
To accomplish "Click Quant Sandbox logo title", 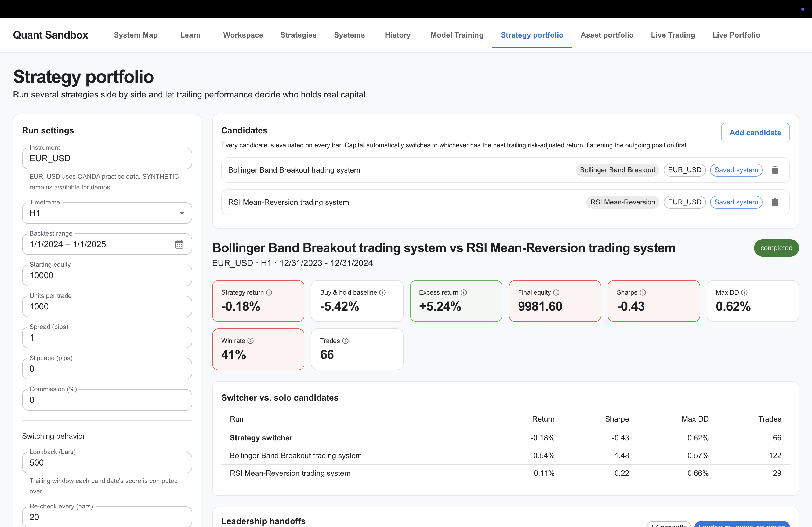I will point(50,35).
